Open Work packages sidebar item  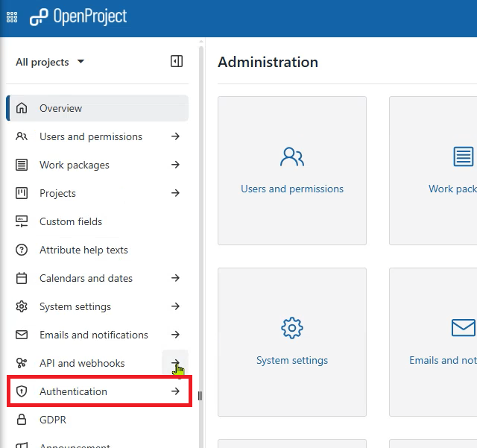coord(75,165)
